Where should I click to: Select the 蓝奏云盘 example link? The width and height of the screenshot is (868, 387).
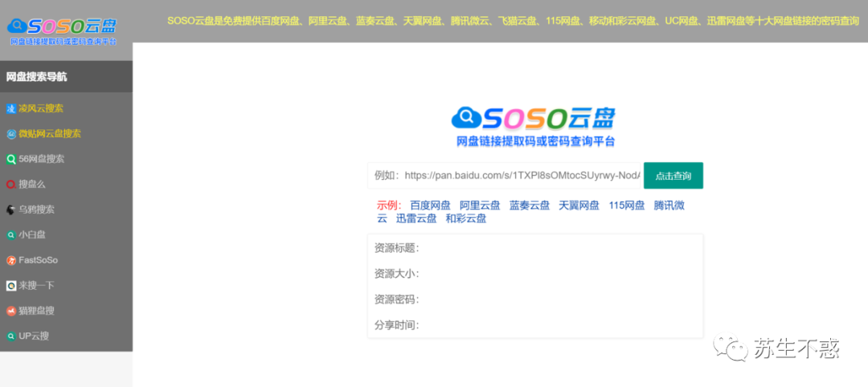530,206
